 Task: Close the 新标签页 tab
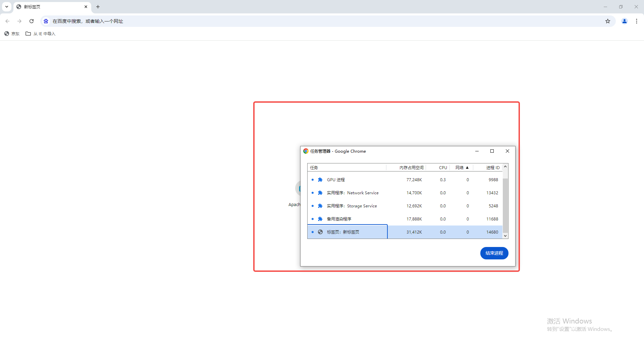point(86,7)
